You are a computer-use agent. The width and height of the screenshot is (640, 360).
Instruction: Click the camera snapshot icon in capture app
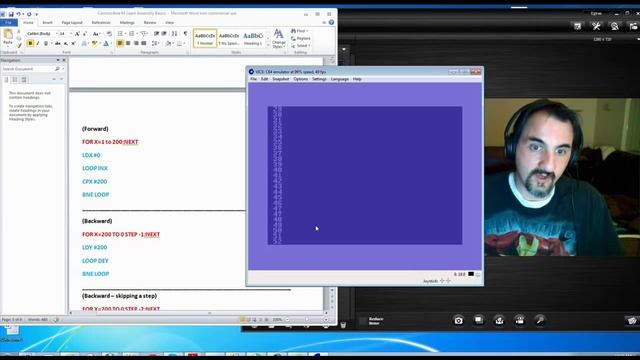click(458, 320)
